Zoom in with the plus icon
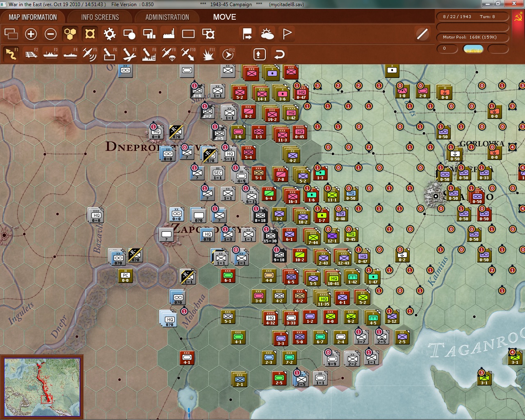The height and width of the screenshot is (420, 525). click(x=31, y=34)
